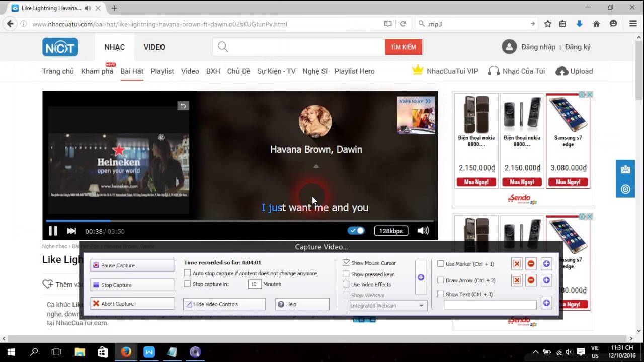
Task: Open Help in the capture panel
Action: (302, 304)
